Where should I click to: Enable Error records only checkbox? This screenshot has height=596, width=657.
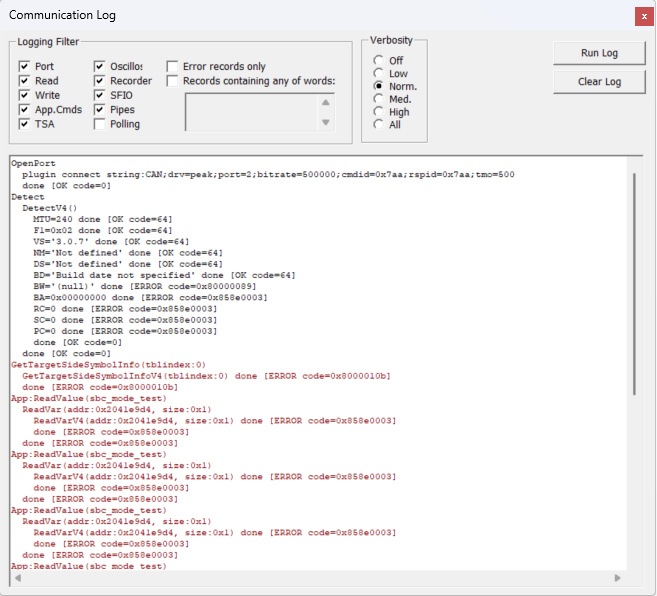click(172, 66)
